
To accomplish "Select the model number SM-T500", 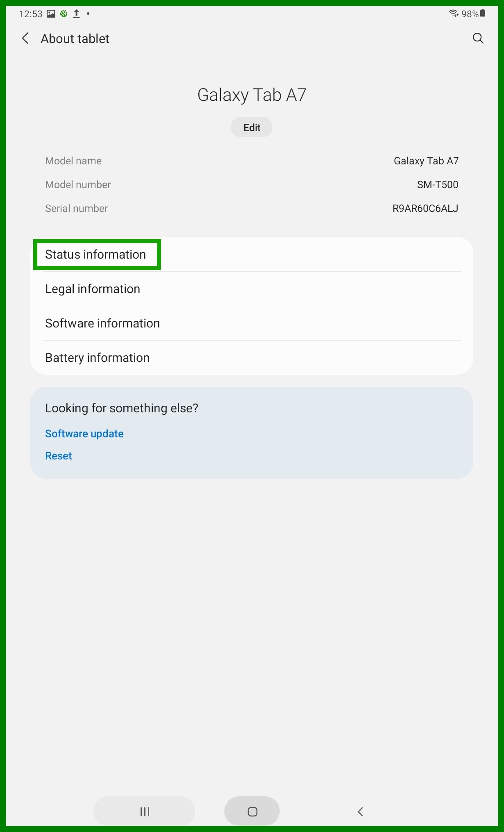I will (x=438, y=184).
